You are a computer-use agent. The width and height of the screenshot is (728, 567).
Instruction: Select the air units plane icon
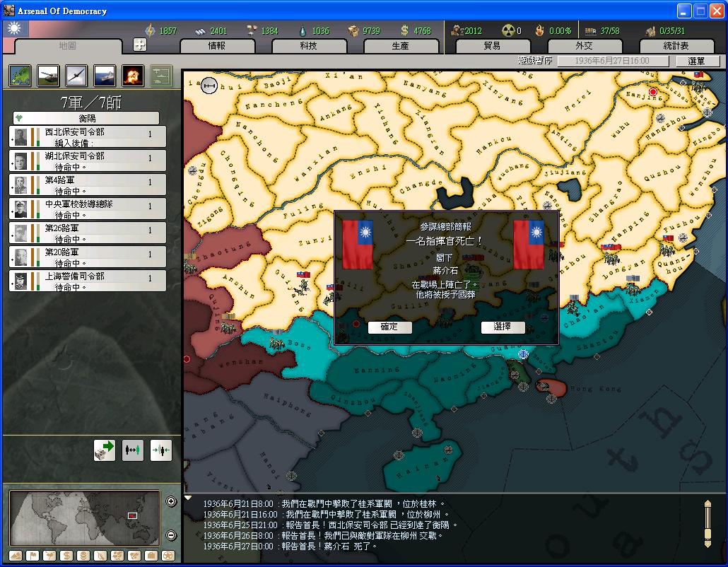click(x=76, y=75)
